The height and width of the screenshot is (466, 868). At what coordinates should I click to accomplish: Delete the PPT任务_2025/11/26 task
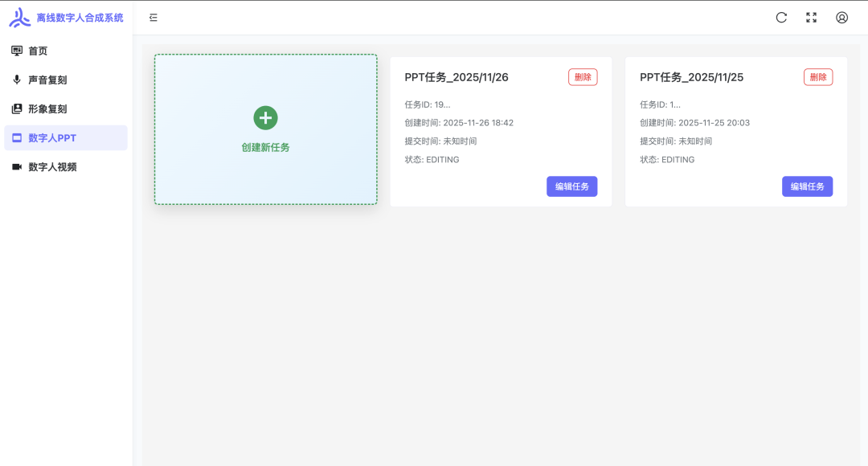(x=583, y=76)
